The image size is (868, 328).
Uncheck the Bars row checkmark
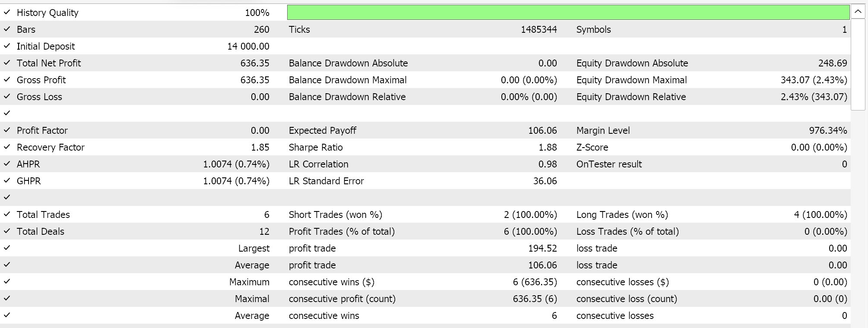click(7, 29)
